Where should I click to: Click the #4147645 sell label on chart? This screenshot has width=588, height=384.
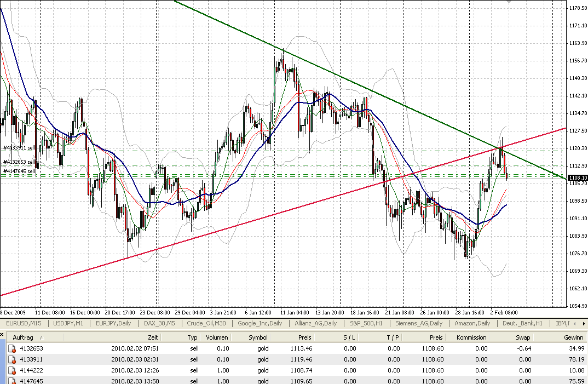point(19,171)
